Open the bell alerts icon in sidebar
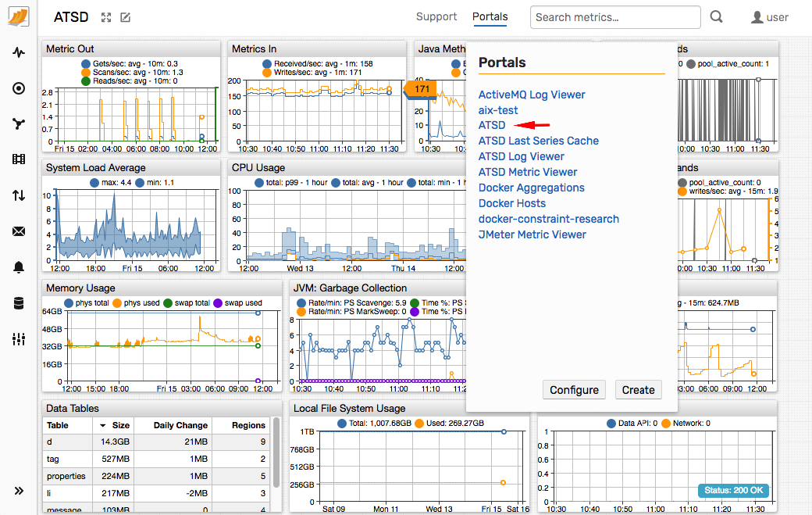Viewport: 812px width, 515px height. [x=19, y=266]
